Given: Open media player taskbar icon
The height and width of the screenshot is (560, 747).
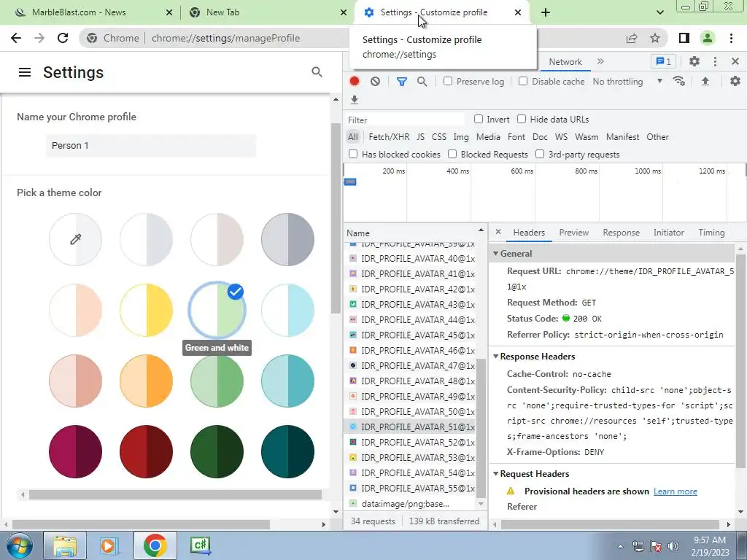Looking at the screenshot, I should [109, 545].
